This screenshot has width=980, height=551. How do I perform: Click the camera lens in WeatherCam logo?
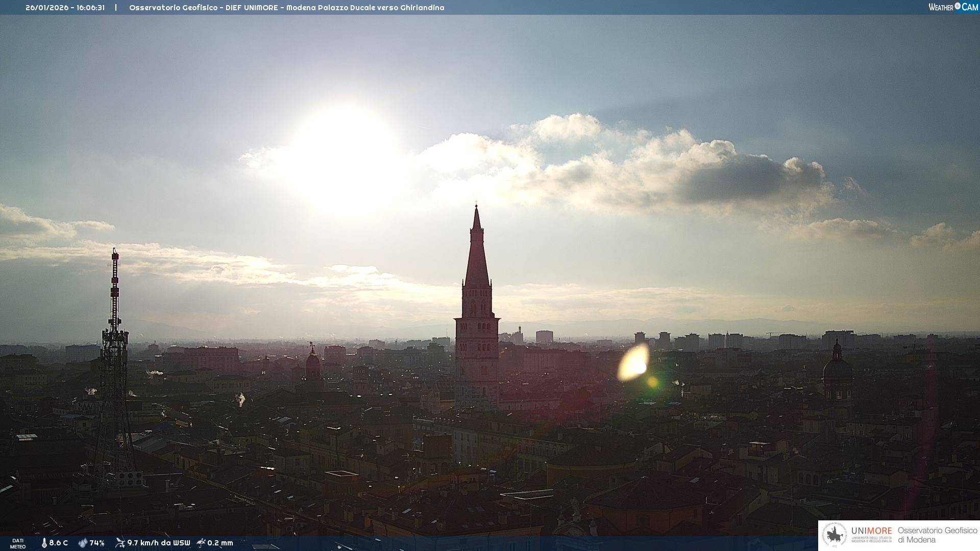click(x=958, y=6)
